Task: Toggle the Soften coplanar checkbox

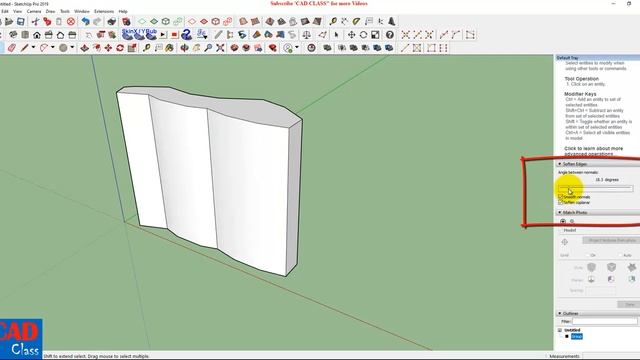Action: point(561,202)
